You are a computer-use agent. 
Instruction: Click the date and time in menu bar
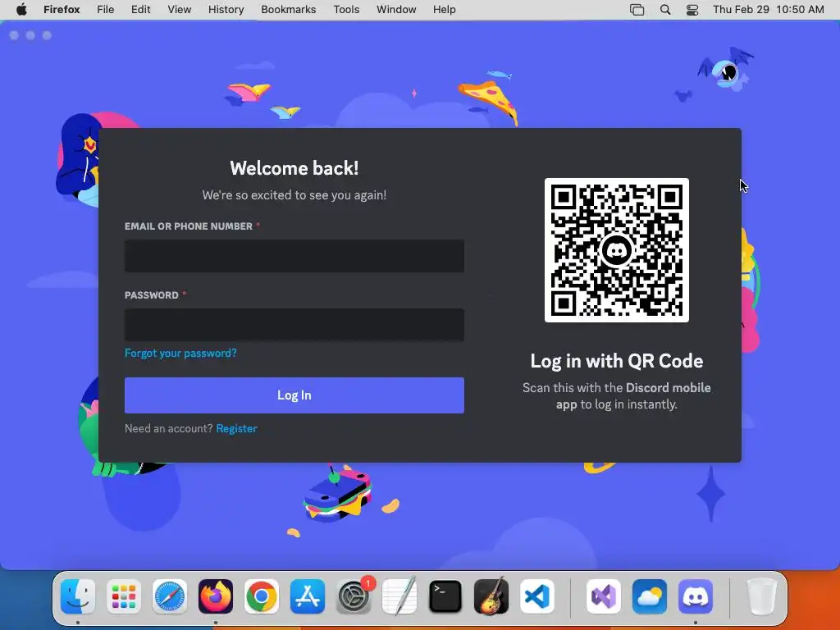point(768,10)
